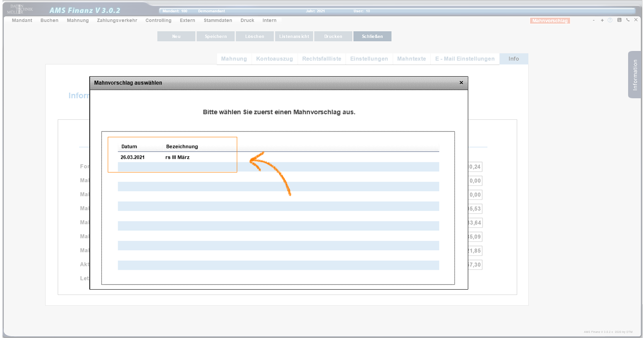Click the Mahnvorschlag label badge
Viewport: 644px width, 338px height.
(x=550, y=21)
